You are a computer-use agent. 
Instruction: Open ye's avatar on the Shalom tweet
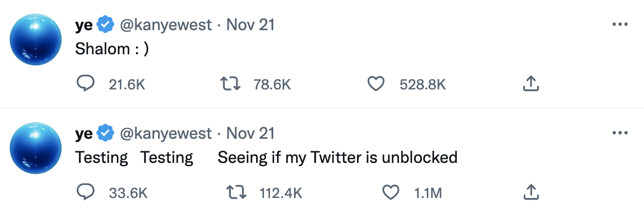(x=35, y=39)
